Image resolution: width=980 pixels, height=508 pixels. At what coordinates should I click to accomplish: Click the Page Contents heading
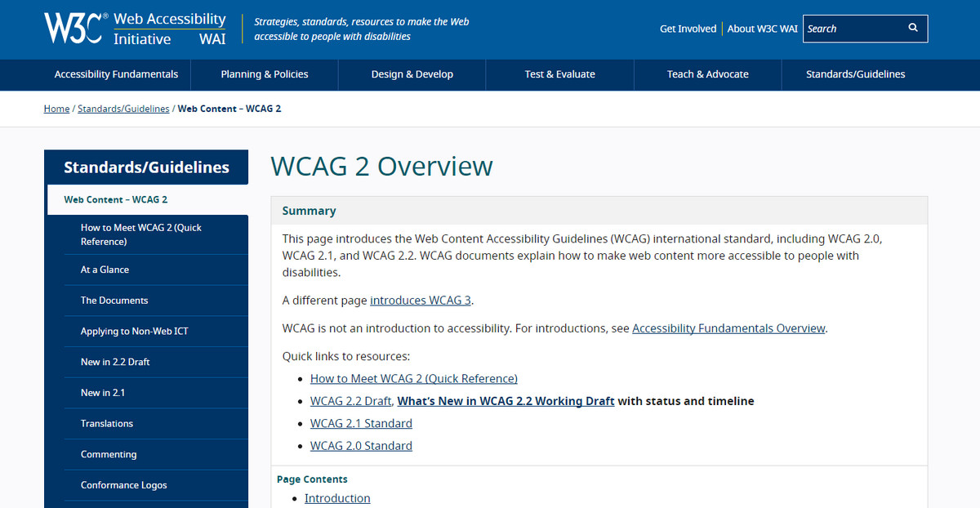tap(312, 479)
